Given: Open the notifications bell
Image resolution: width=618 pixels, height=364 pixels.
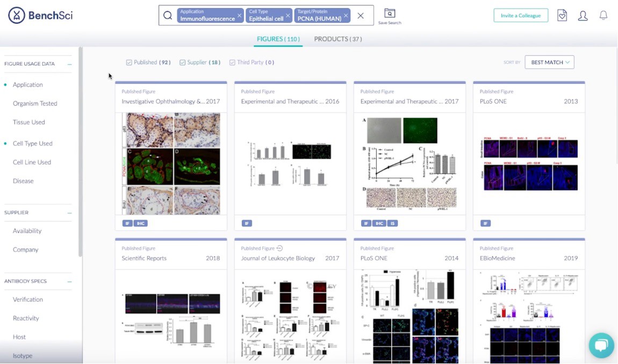Looking at the screenshot, I should (x=603, y=16).
